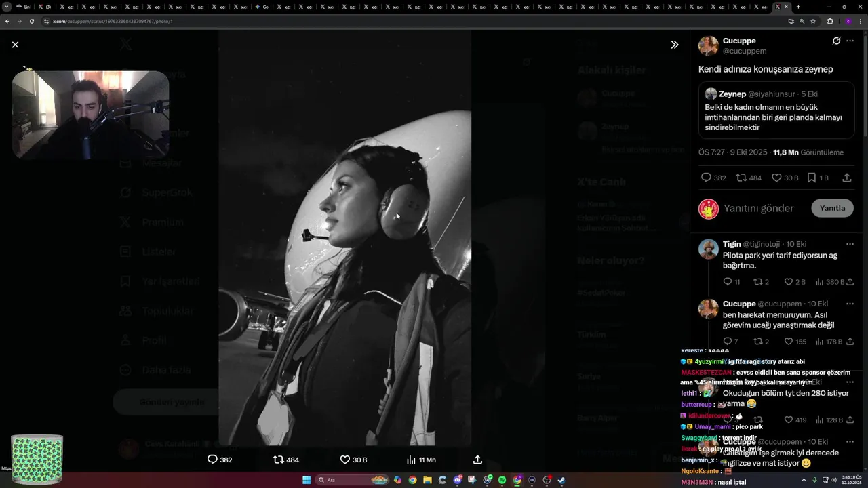Like the main tweet showing 30 B in sidebar
The width and height of the screenshot is (868, 488).
[x=785, y=178]
